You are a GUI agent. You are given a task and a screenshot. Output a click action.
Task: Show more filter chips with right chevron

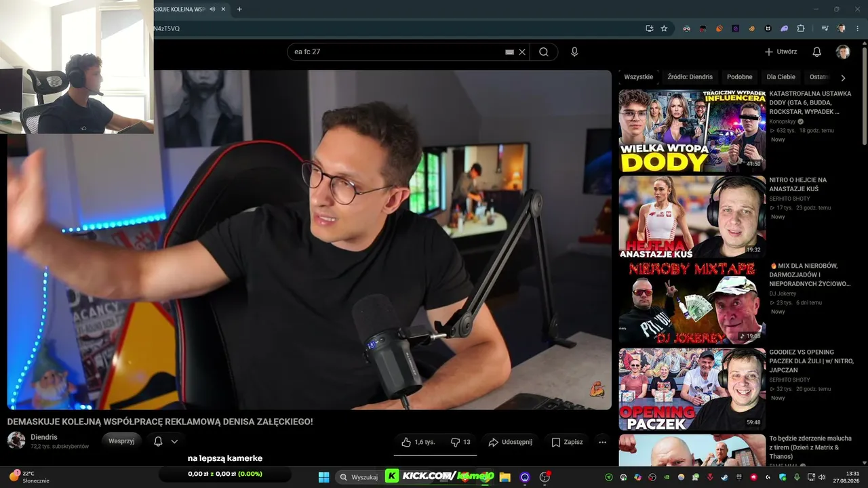pos(843,78)
